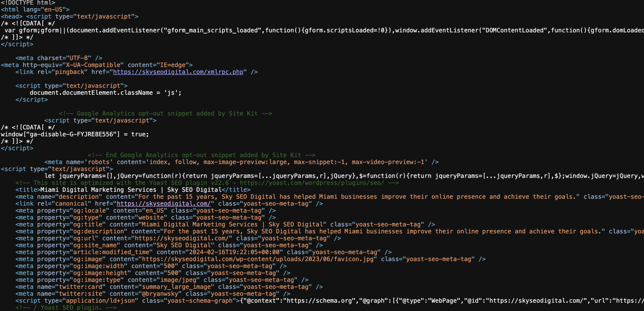Click the ga-disable-G-FYJRE8E556 line
Viewport: 644px width, 311px height.
tap(75, 135)
